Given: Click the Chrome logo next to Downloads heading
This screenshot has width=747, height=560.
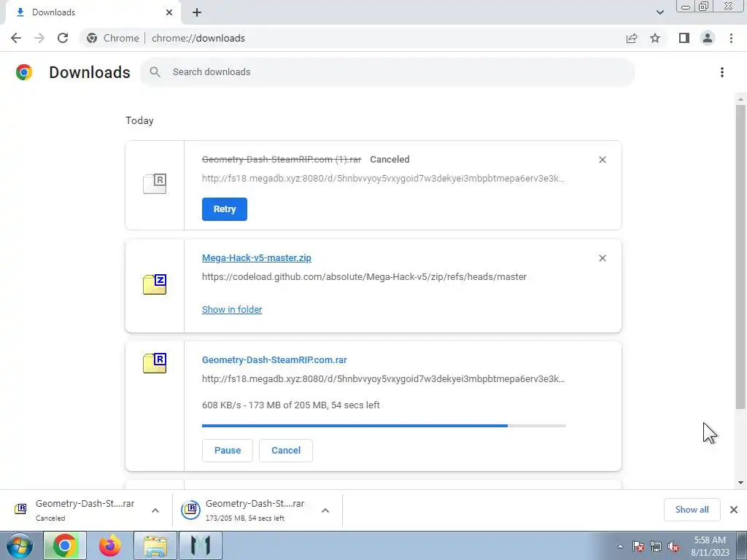Looking at the screenshot, I should coord(24,72).
